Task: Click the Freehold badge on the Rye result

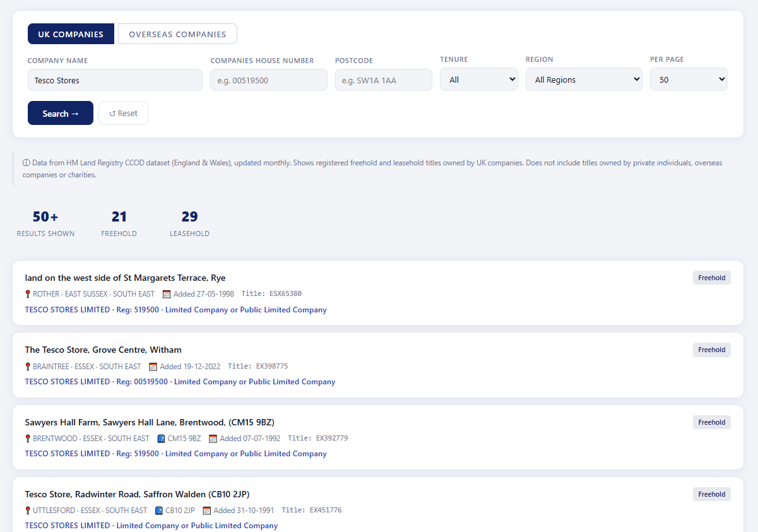Action: coord(712,278)
